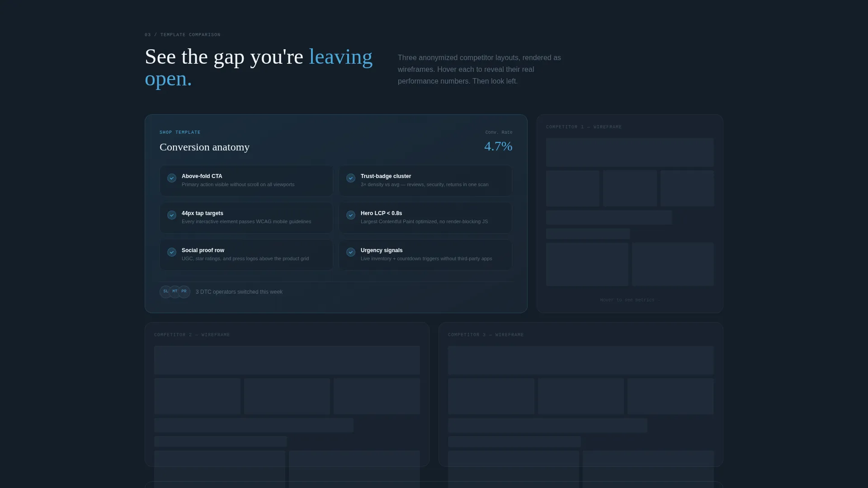Select the Trust-badge cluster feature title
The width and height of the screenshot is (868, 488).
tap(386, 176)
